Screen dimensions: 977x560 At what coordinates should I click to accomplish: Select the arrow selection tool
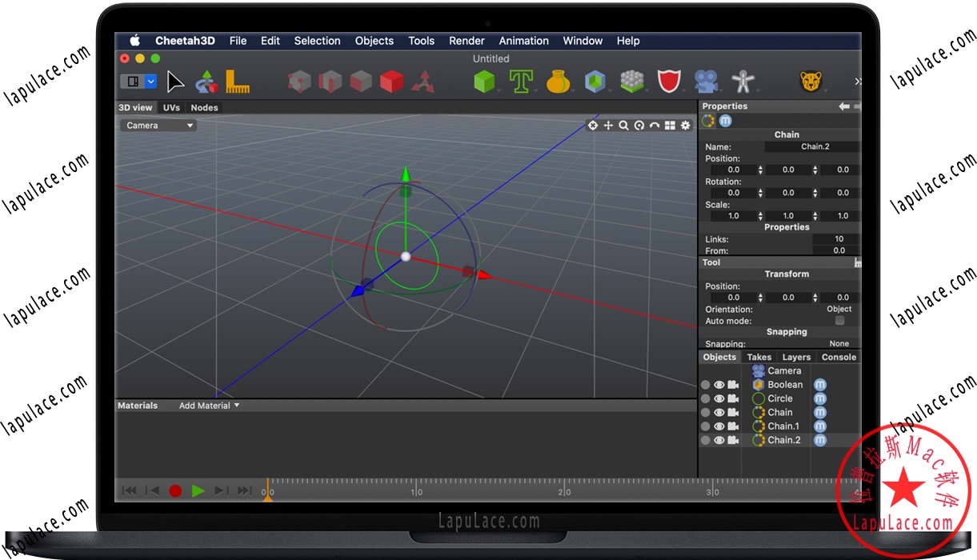click(x=174, y=81)
